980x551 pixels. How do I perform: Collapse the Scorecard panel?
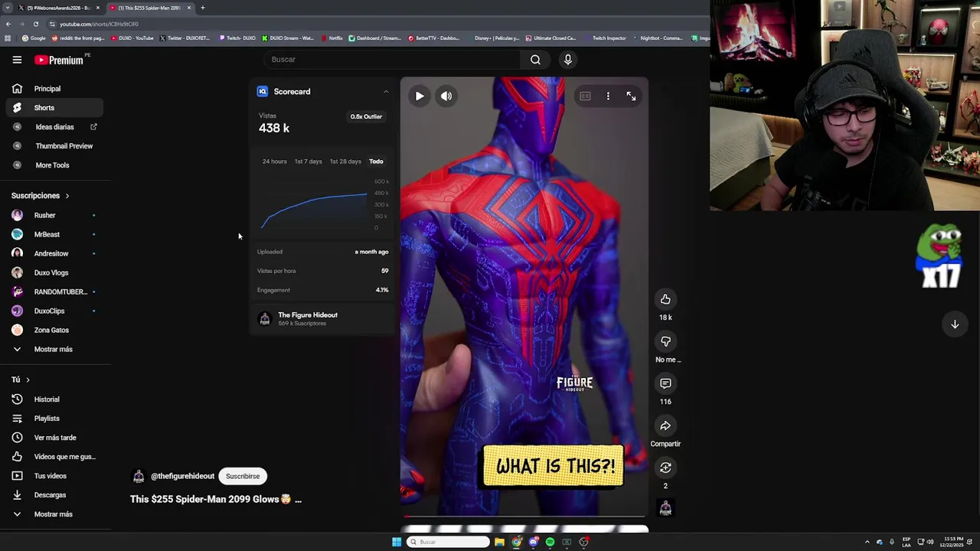click(386, 92)
